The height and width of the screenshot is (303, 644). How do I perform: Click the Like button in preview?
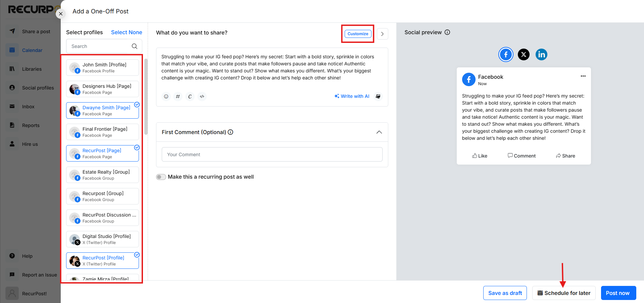point(480,156)
